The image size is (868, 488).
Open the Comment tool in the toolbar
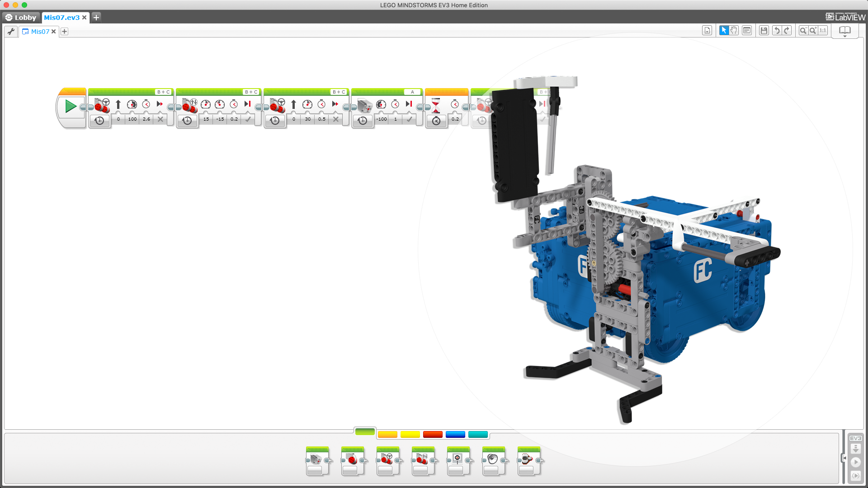pyautogui.click(x=747, y=30)
